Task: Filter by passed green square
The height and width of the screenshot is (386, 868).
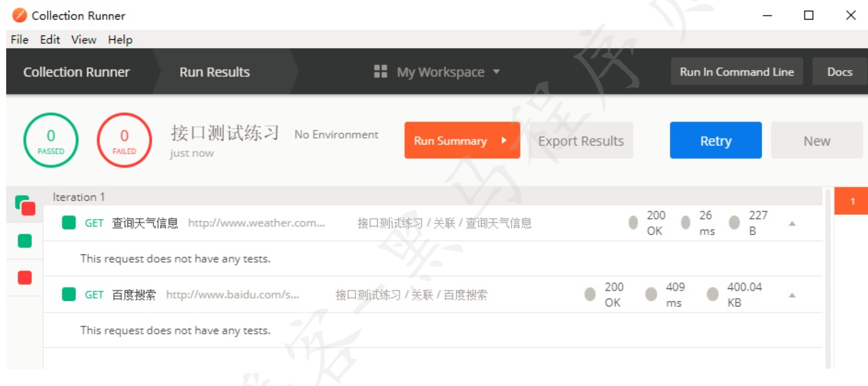Action: 25,241
